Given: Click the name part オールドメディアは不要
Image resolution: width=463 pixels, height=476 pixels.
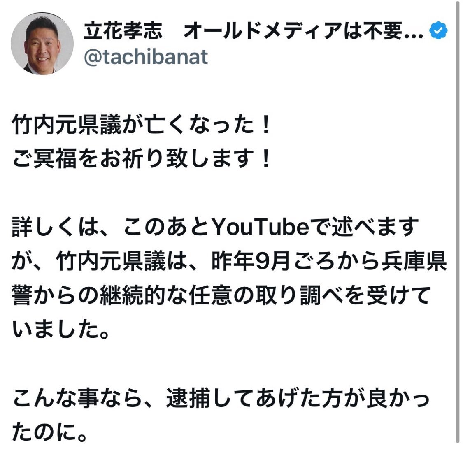Looking at the screenshot, I should coord(293,31).
